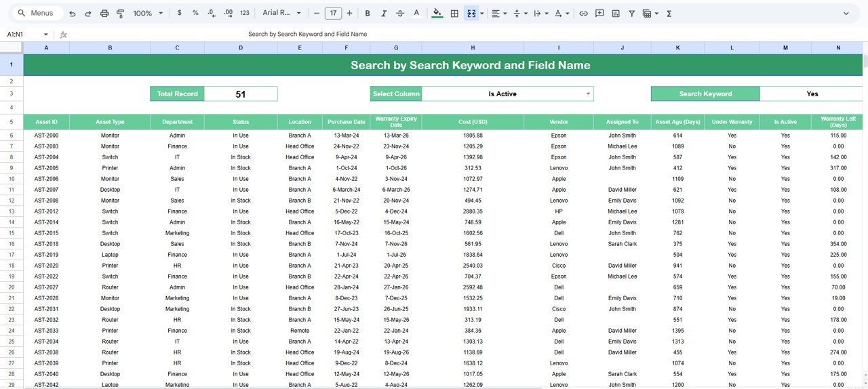Select row header 5
Screen dimensions: 868x389
(x=12, y=122)
